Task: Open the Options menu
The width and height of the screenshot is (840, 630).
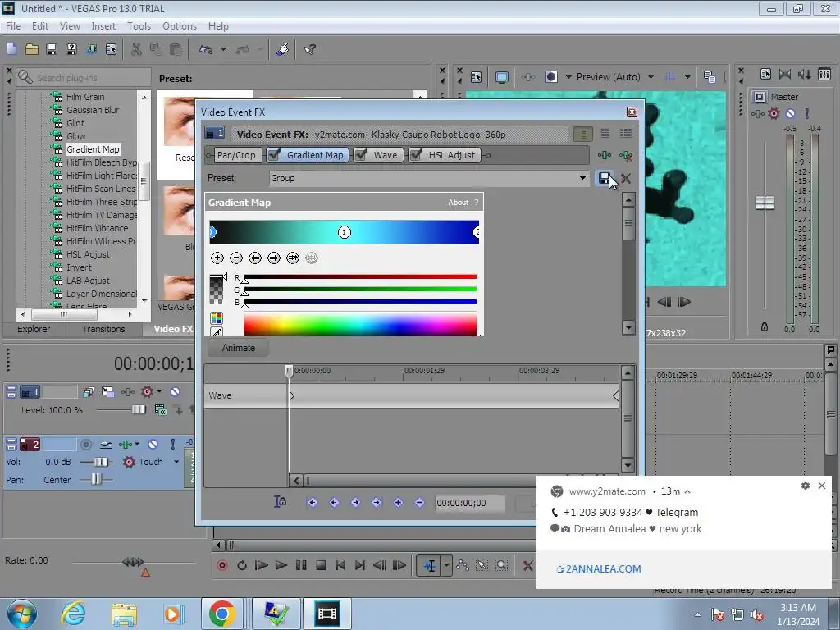Action: pos(180,26)
